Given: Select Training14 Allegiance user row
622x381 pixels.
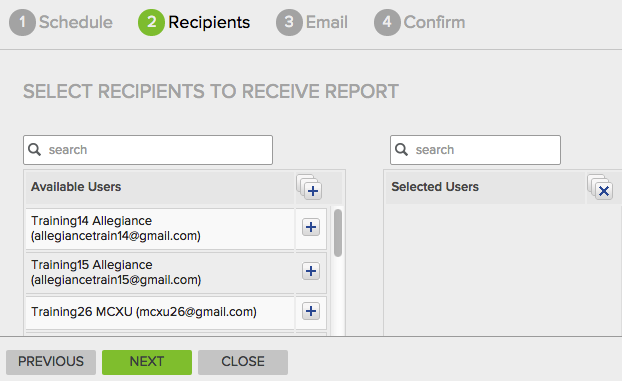Looking at the screenshot, I should 160,229.
